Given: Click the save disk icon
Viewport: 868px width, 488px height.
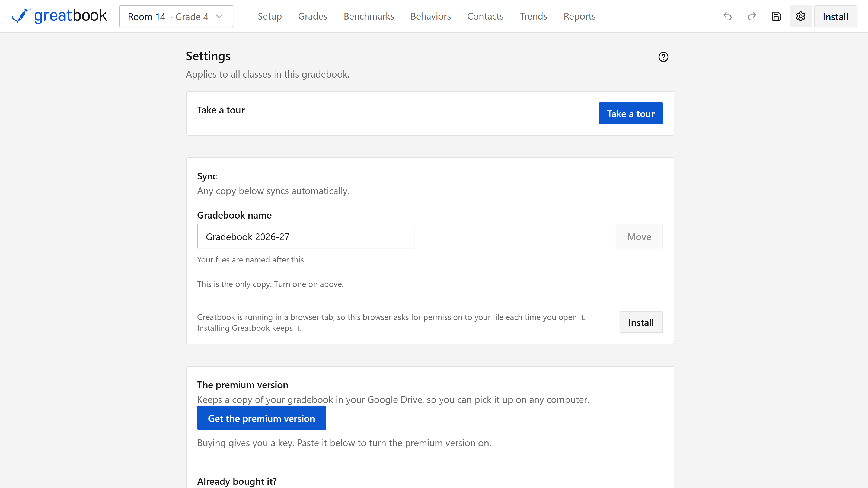Looking at the screenshot, I should 776,16.
